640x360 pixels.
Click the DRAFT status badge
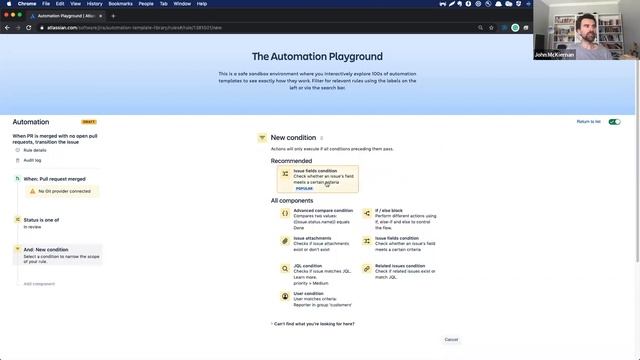coord(89,122)
